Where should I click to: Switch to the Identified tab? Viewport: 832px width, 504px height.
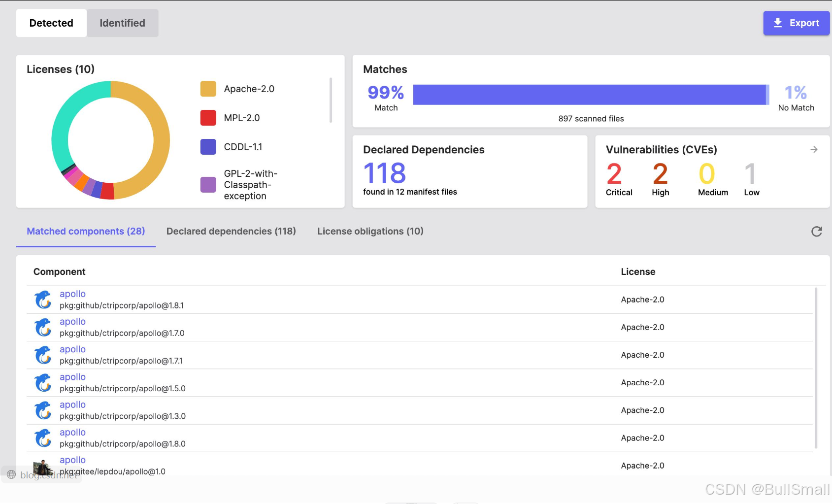click(x=122, y=23)
